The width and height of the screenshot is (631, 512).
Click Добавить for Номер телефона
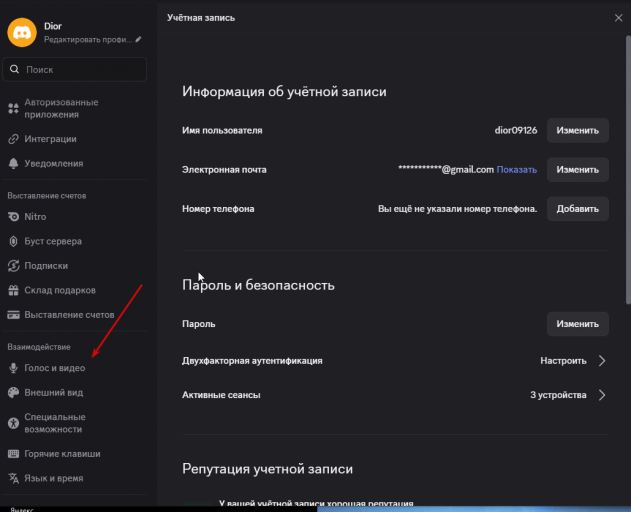[x=577, y=209]
